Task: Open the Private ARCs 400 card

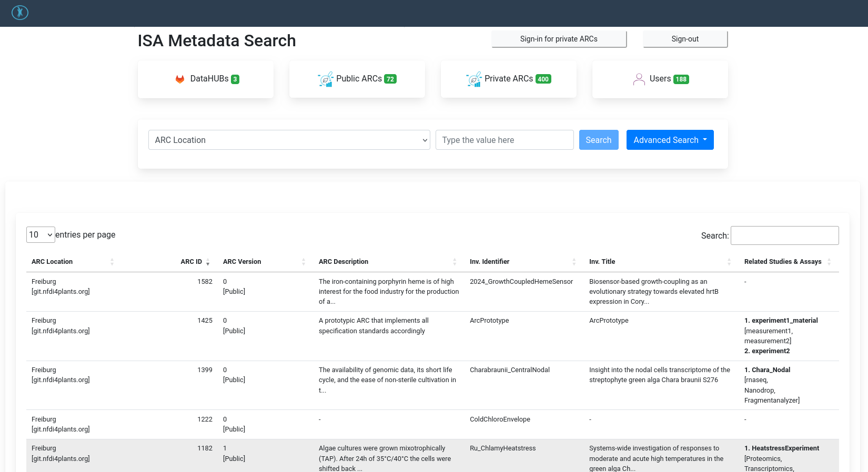Action: tap(509, 79)
